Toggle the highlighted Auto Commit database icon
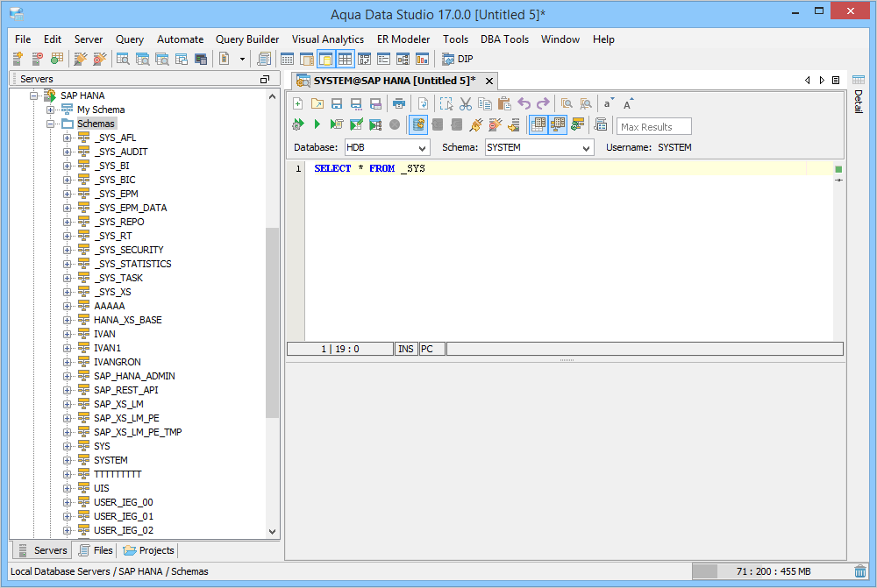Screen dimensions: 877x588 418,124
